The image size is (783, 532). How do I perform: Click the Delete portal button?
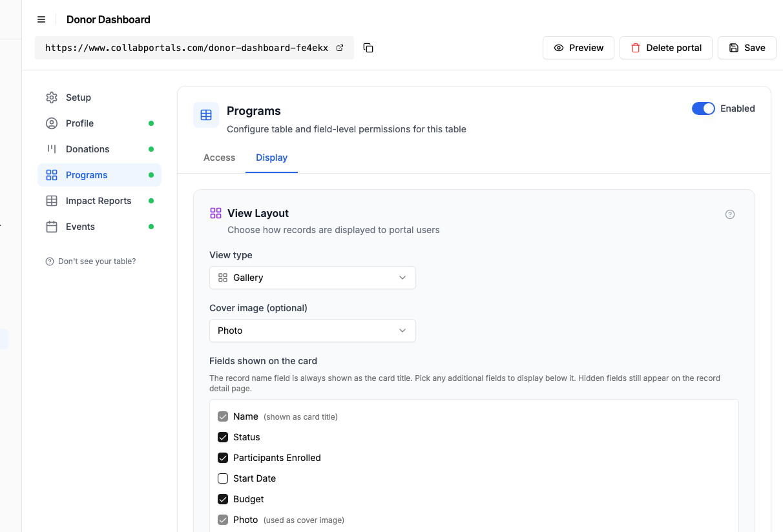tap(666, 48)
